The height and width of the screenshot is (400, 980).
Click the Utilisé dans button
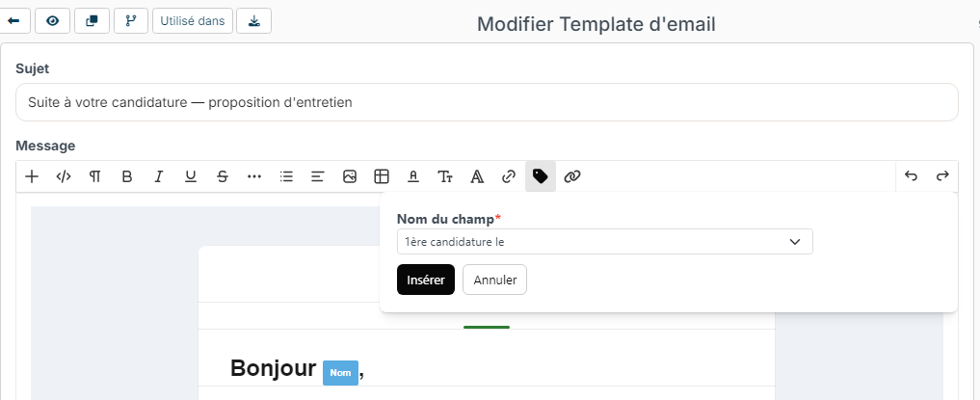193,20
